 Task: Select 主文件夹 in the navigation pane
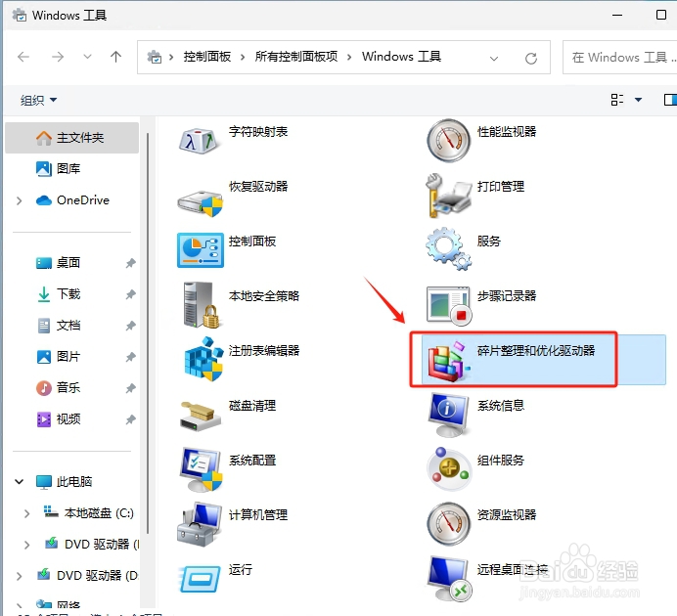point(71,138)
